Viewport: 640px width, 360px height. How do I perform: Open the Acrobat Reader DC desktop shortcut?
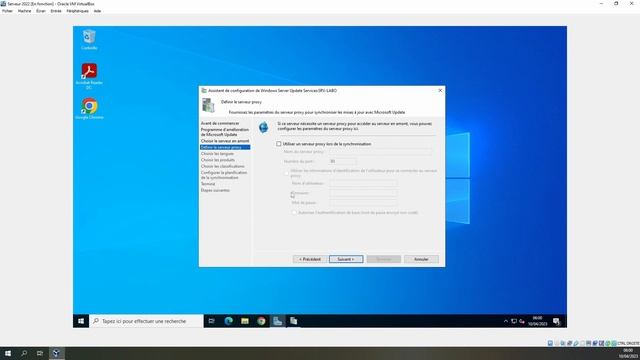click(x=89, y=76)
